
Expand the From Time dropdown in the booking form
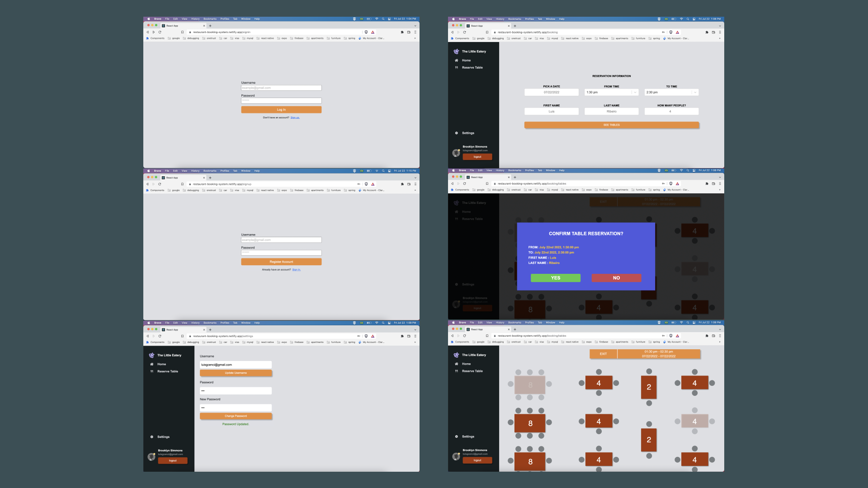pyautogui.click(x=635, y=92)
